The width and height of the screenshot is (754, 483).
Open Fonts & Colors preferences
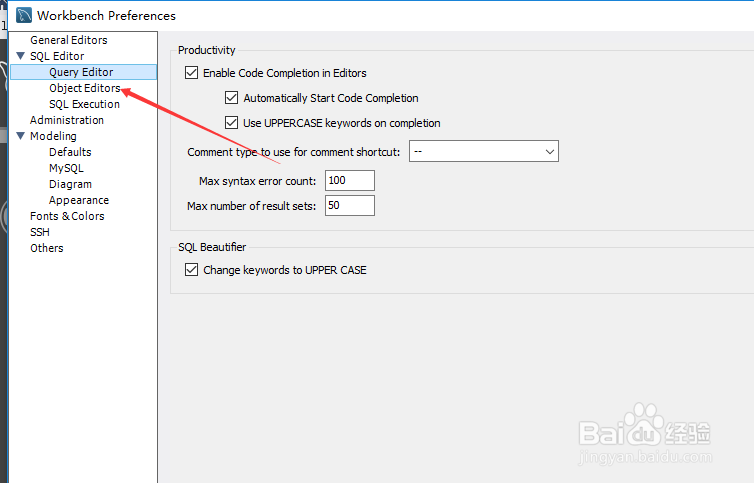67,216
